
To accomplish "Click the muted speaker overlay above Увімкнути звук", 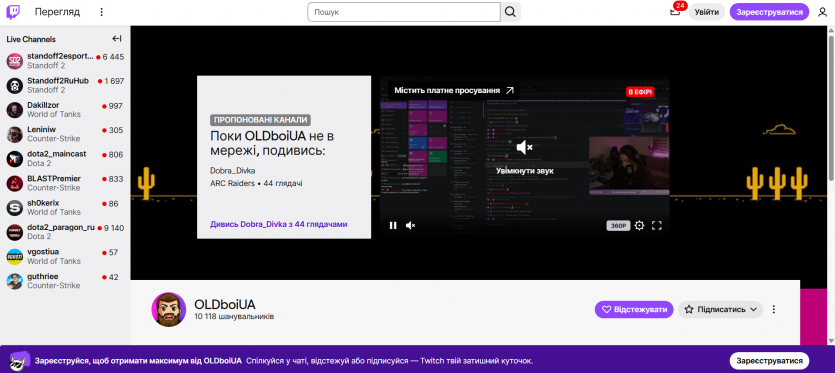I will (x=525, y=148).
